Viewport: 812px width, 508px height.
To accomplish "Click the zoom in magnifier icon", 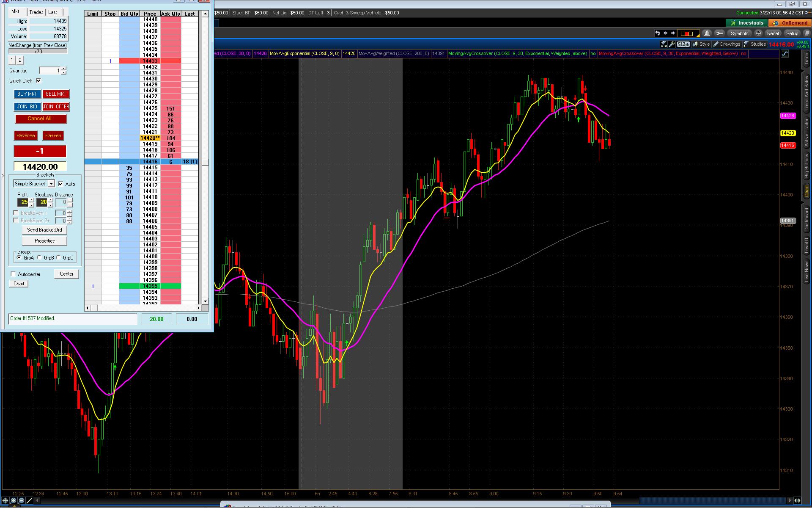I will click(x=13, y=500).
